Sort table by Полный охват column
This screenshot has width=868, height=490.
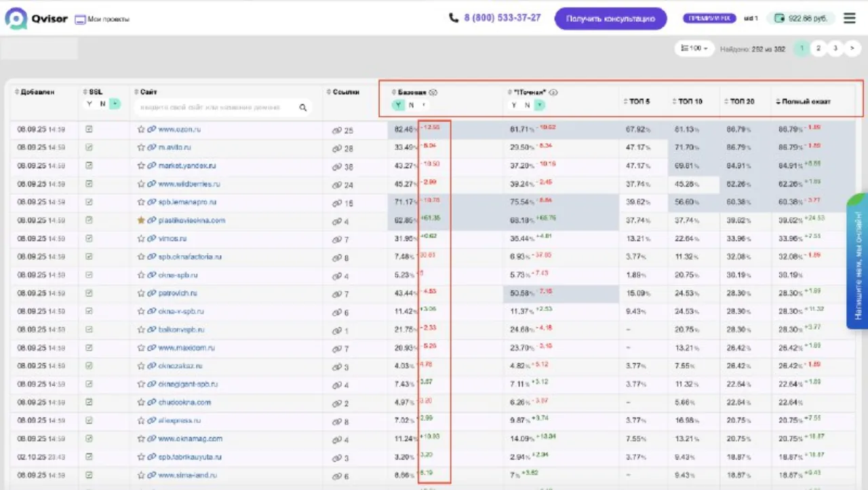point(804,101)
